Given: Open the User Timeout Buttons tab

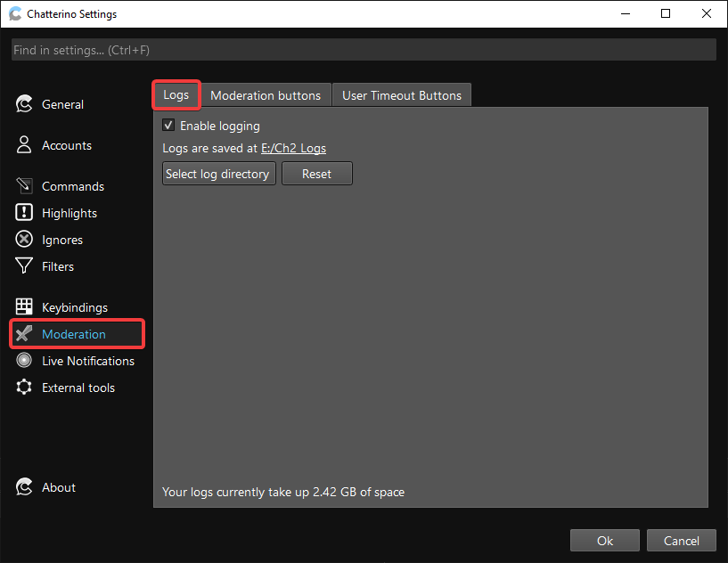Looking at the screenshot, I should pos(402,95).
